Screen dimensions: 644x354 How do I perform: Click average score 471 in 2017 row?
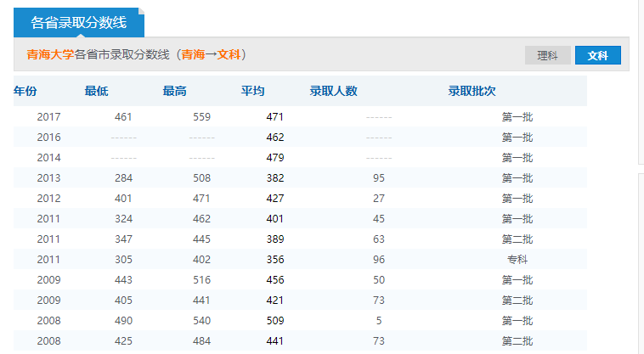274,117
